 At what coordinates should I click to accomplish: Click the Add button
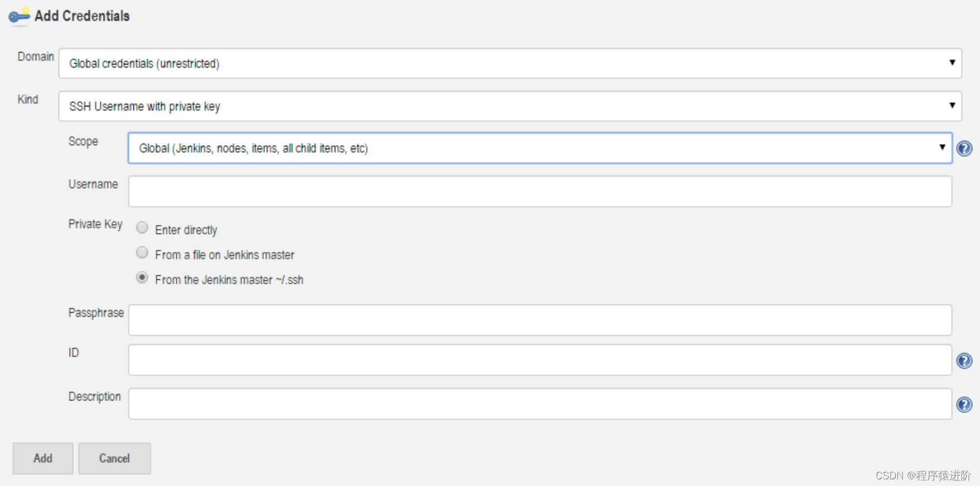click(43, 458)
